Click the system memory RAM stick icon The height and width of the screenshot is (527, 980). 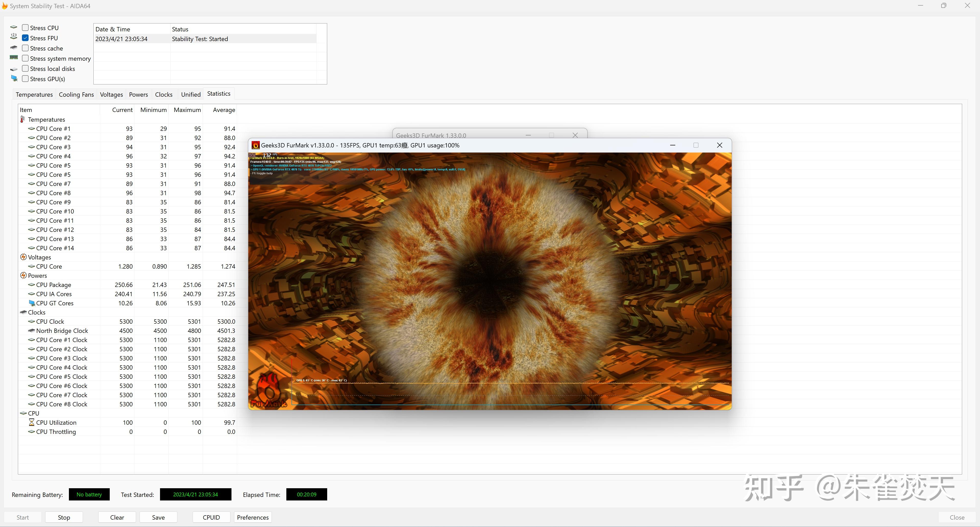pos(14,57)
